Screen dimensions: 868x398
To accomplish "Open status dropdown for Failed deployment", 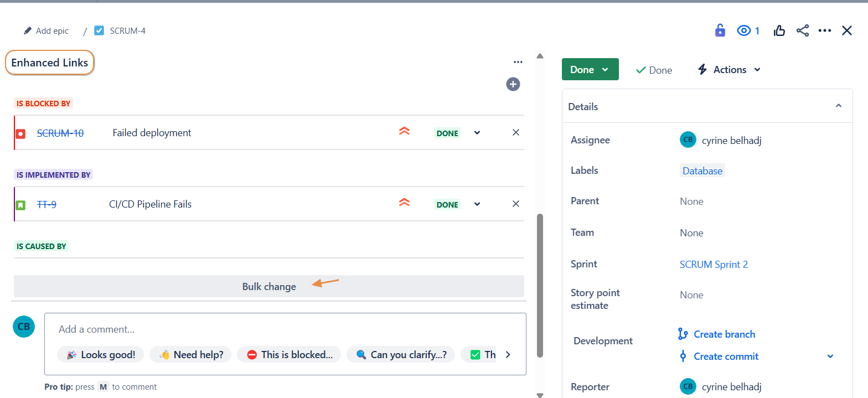I will (x=477, y=132).
